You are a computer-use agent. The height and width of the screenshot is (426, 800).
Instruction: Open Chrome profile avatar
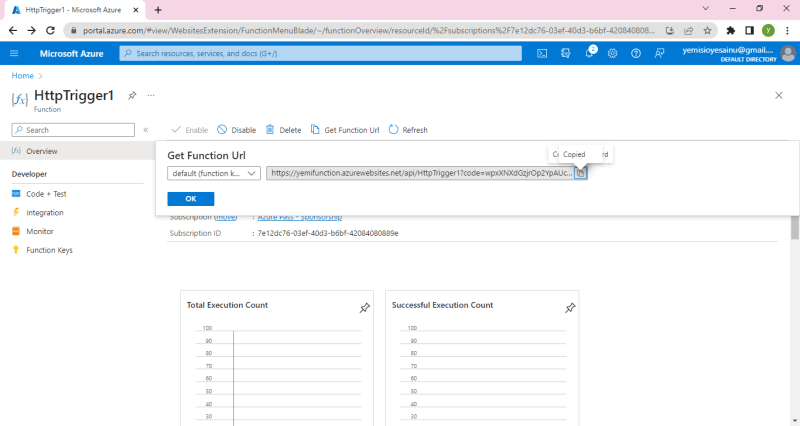tap(768, 31)
